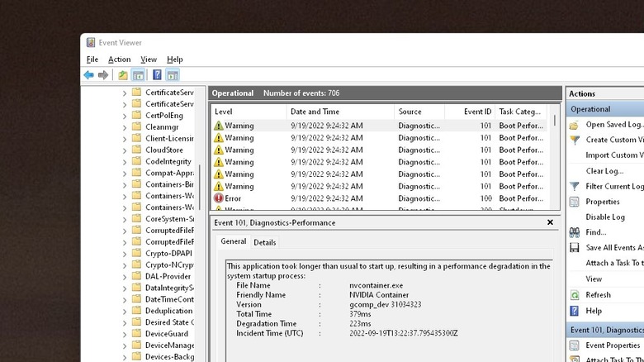644x362 pixels.
Task: Expand the Deduplication tree node
Action: pos(125,311)
